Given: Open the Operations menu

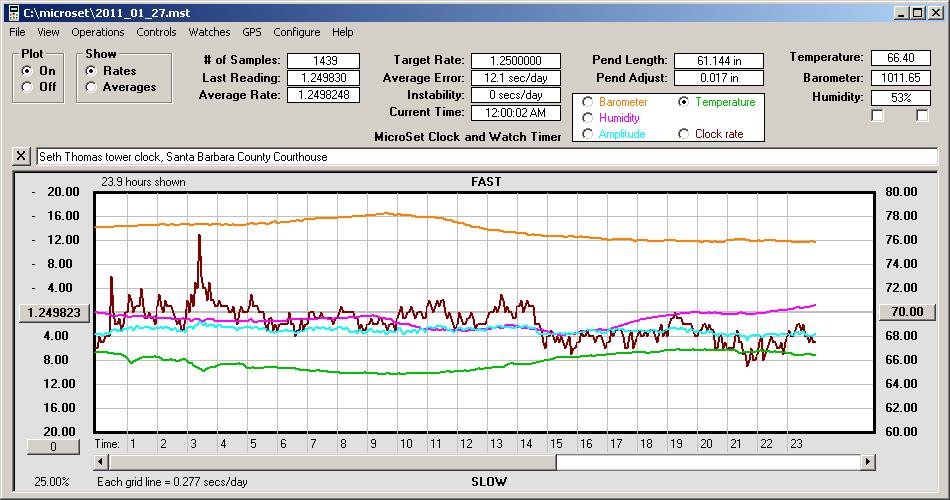Looking at the screenshot, I should click(x=98, y=32).
